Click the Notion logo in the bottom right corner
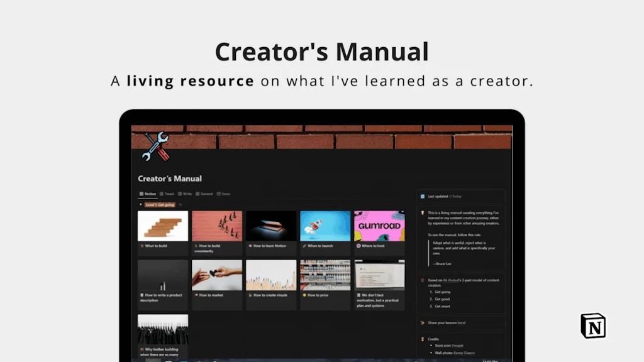Image resolution: width=644 pixels, height=362 pixels. (x=592, y=326)
